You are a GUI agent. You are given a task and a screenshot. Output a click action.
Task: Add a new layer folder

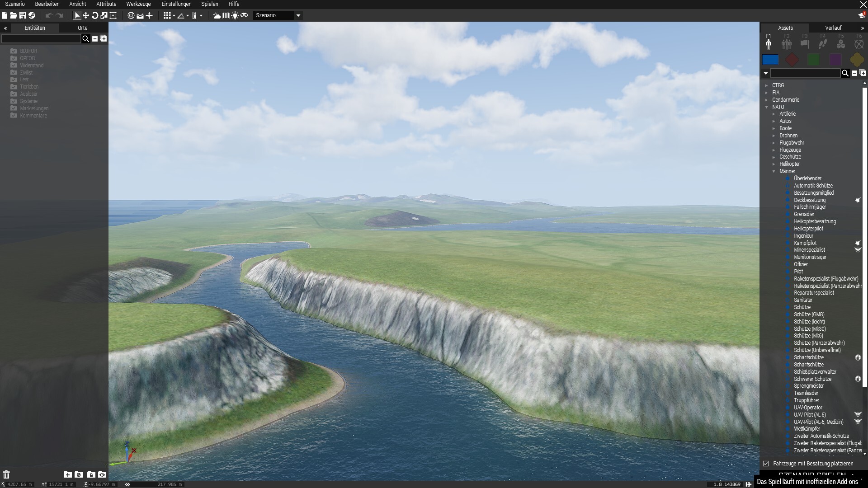(x=67, y=474)
